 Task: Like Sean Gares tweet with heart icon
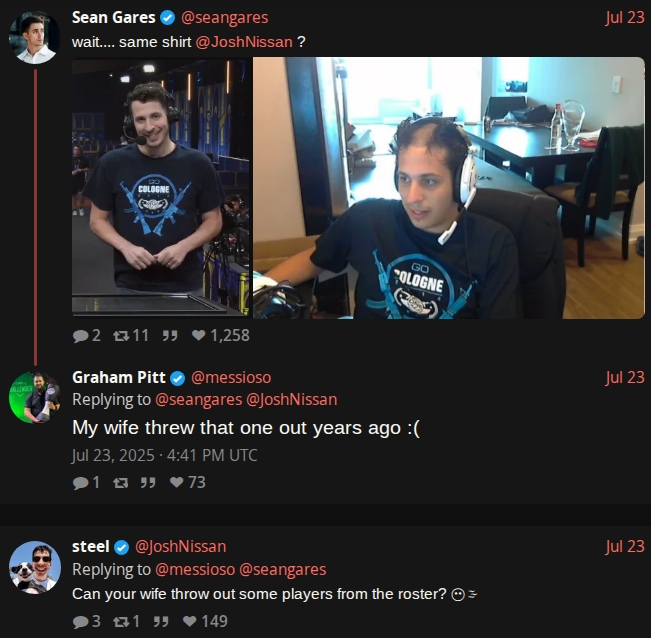(199, 335)
